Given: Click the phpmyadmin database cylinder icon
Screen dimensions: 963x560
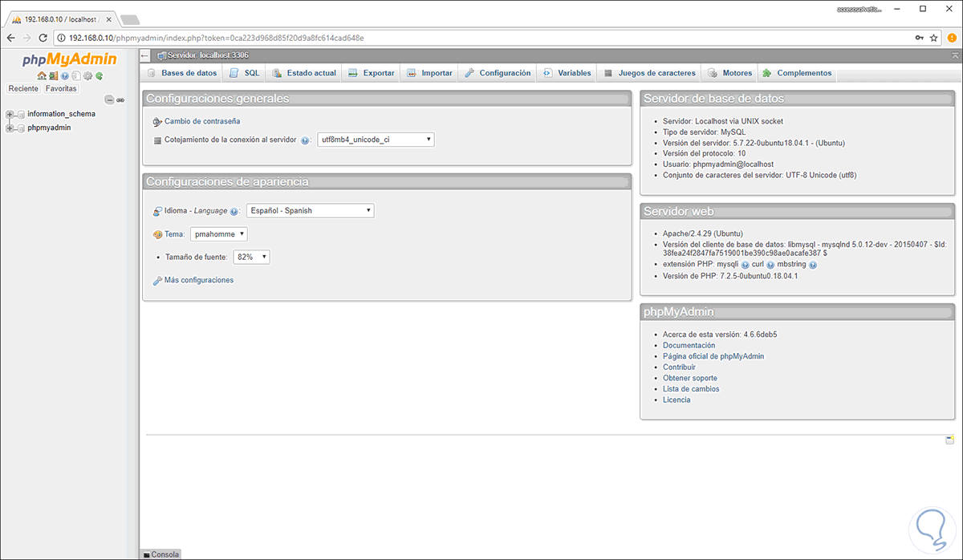Looking at the screenshot, I should coord(21,128).
